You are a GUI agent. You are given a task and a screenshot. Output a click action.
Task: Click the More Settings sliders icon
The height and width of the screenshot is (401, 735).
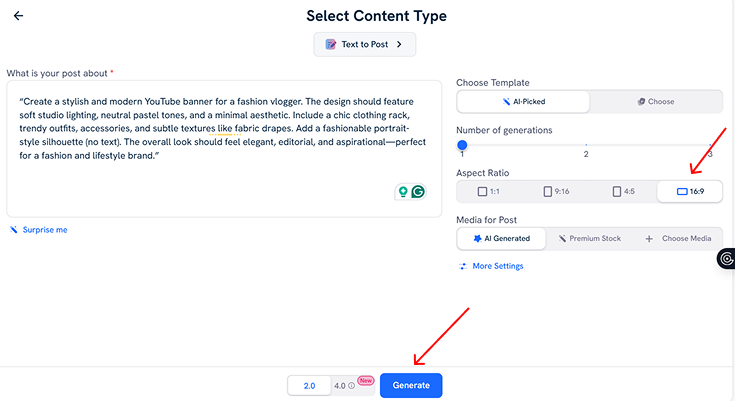(x=463, y=266)
